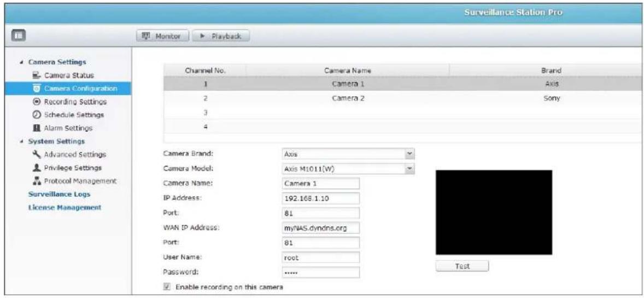The image size is (644, 298).
Task: Click the Brand column header
Action: click(x=546, y=71)
